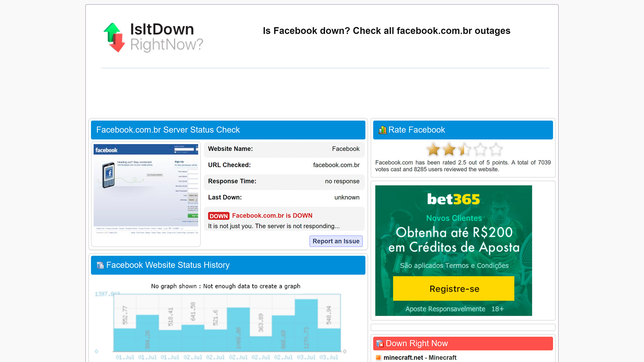Select the minecraft.net status entry
This screenshot has width=644, height=362.
[421, 357]
